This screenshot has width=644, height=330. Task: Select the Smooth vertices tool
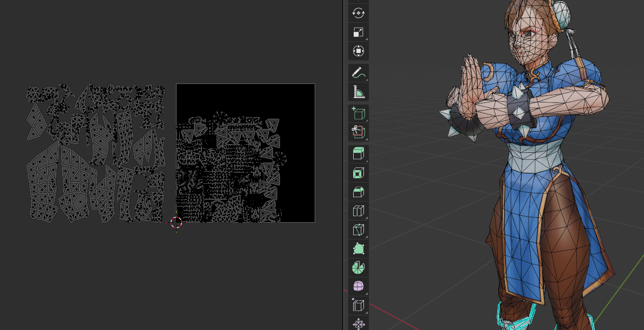point(358,287)
